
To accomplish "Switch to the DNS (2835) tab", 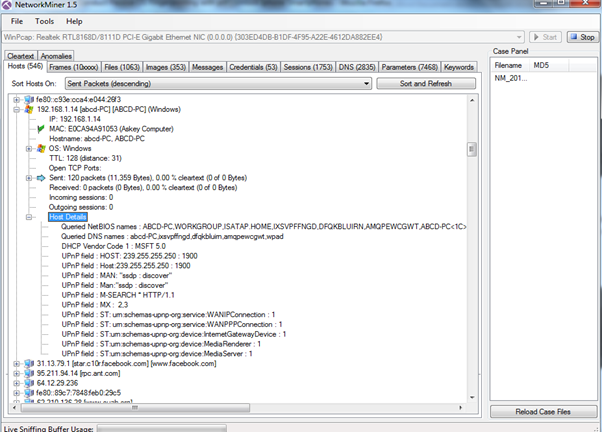I will pos(357,67).
